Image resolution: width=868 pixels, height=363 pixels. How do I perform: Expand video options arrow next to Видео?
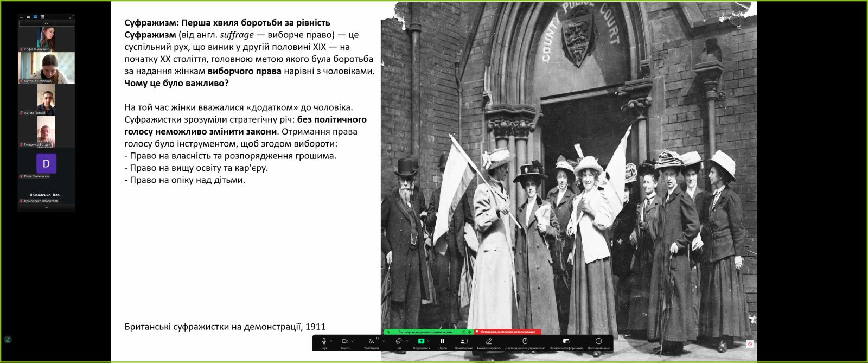click(353, 341)
